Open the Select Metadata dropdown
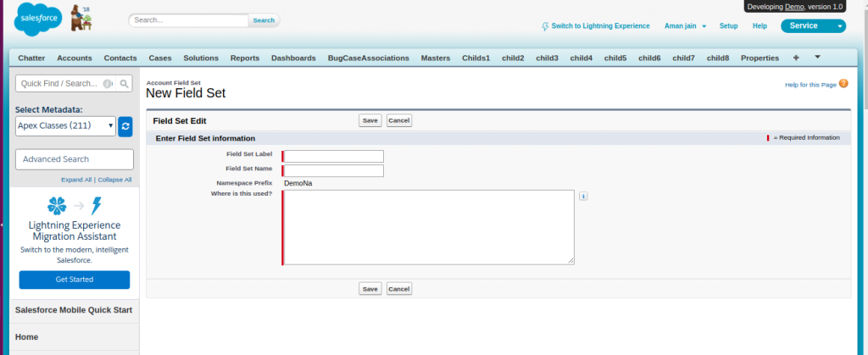The width and height of the screenshot is (868, 355). (65, 126)
